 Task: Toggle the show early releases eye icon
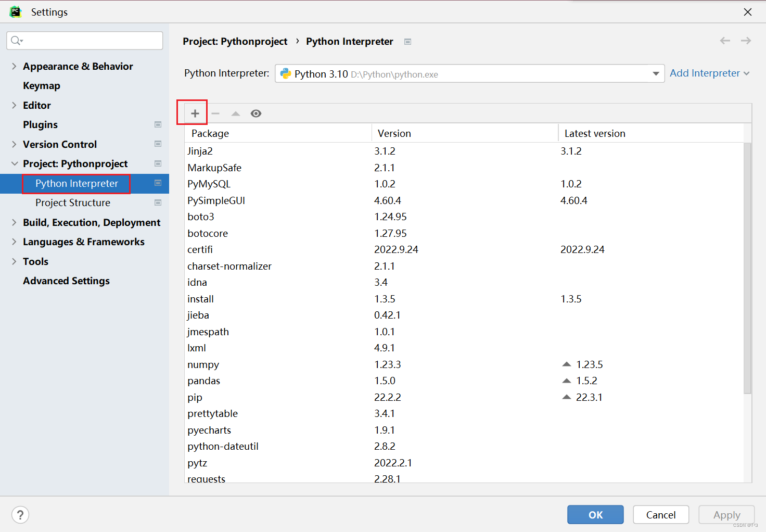pos(256,113)
